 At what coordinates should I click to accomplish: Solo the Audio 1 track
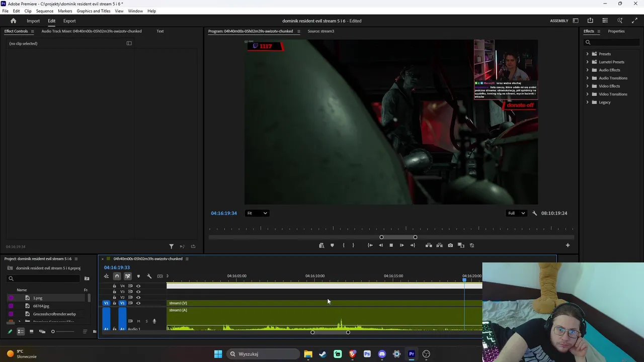(x=146, y=321)
